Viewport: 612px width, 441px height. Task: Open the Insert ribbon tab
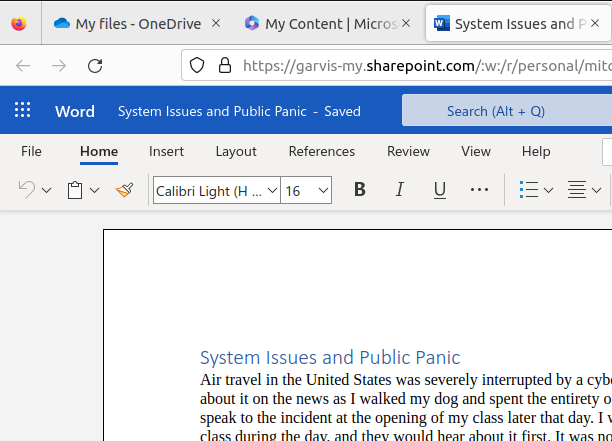pyautogui.click(x=166, y=151)
